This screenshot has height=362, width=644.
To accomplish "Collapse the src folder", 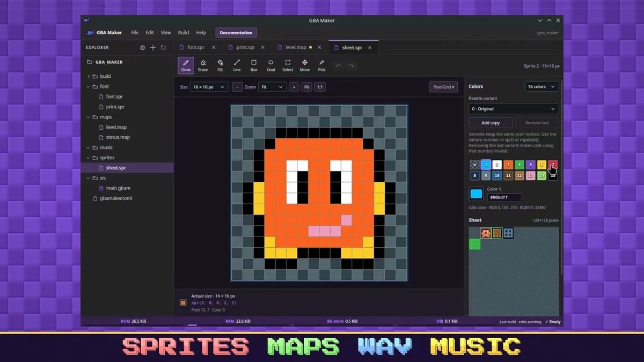I will point(89,178).
